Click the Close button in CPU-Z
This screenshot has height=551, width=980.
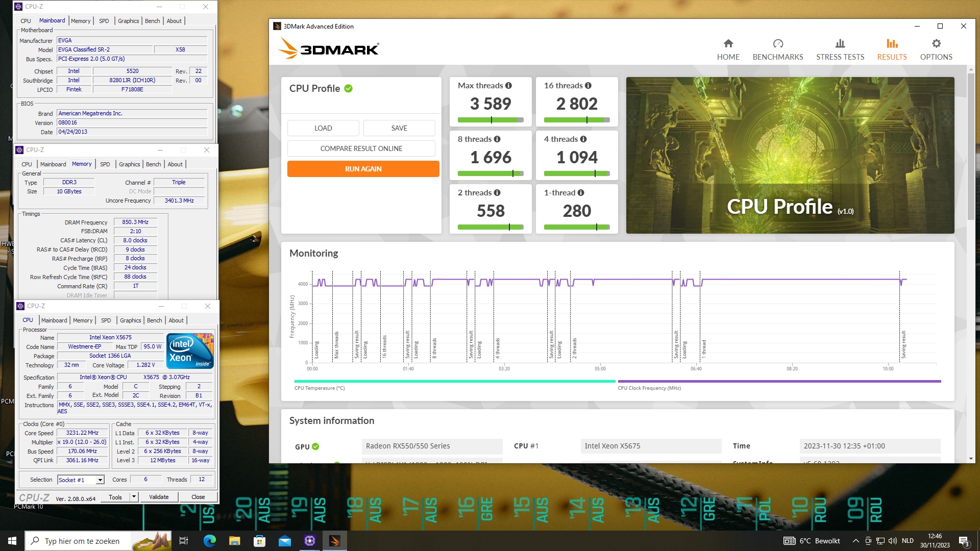pos(198,497)
